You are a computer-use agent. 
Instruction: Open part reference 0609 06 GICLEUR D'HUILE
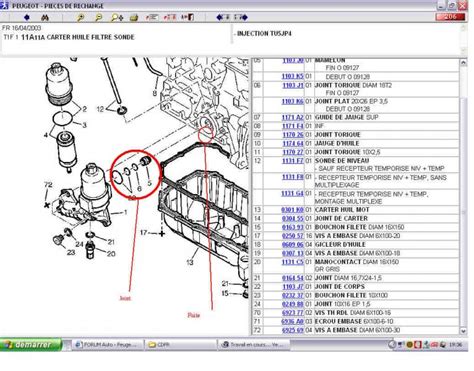[x=293, y=245]
